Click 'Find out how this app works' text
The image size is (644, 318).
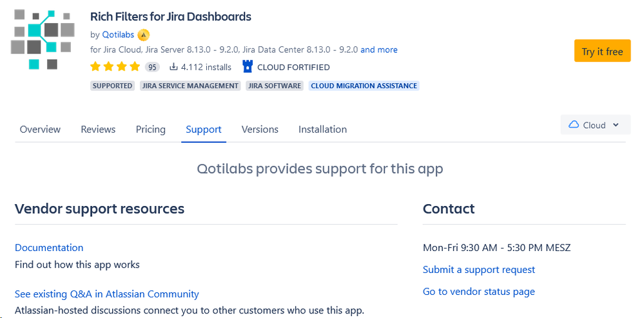[77, 264]
